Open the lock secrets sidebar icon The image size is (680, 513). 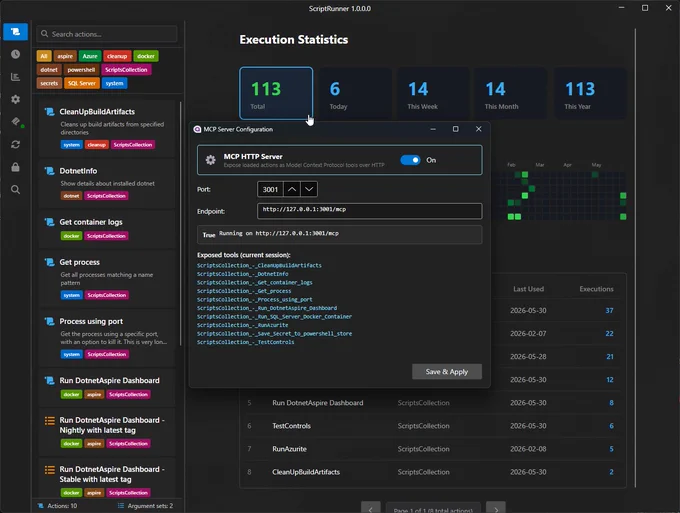coord(16,167)
